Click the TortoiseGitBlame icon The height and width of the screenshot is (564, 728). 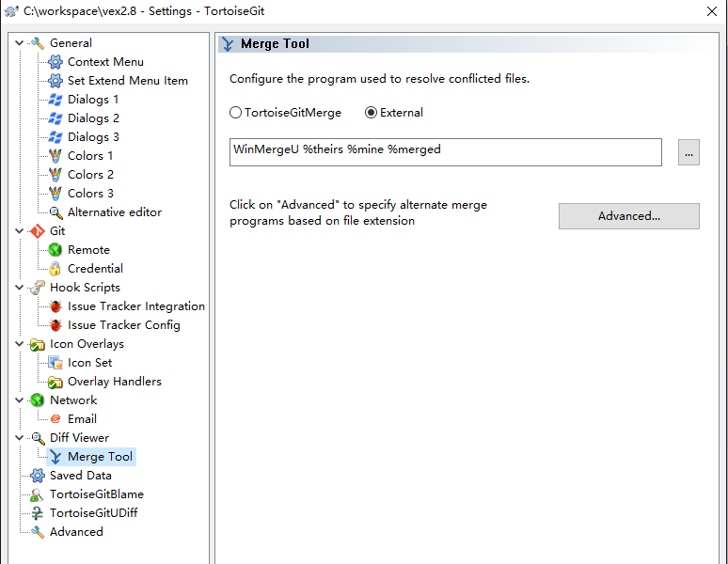pyautogui.click(x=38, y=494)
